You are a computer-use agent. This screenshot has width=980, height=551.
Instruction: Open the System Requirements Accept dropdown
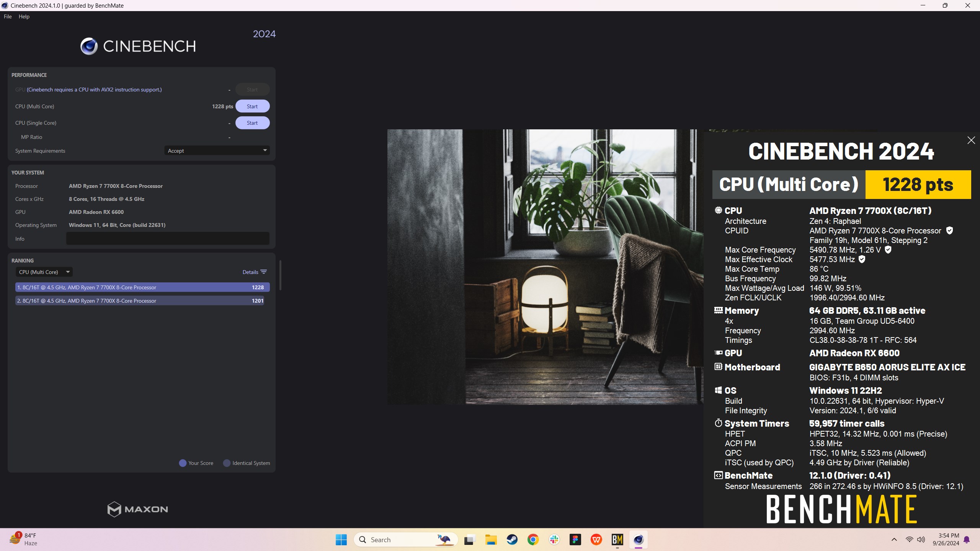tap(217, 151)
